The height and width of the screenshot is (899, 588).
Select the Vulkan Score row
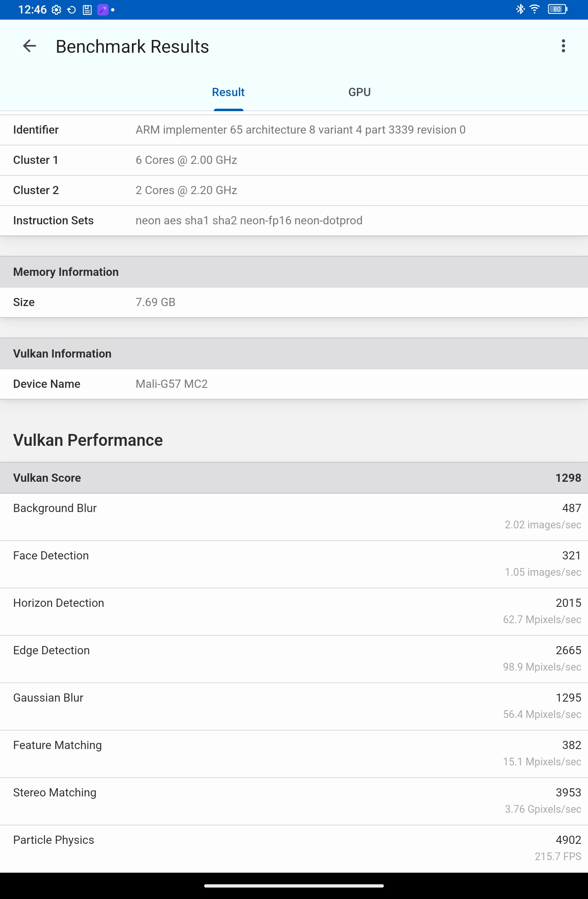[x=294, y=478]
